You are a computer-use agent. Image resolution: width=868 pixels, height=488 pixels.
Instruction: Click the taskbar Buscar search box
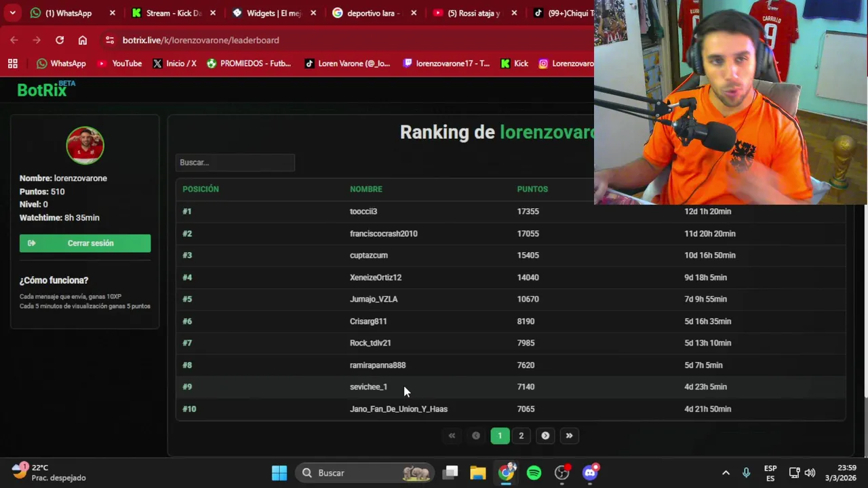tap(366, 472)
